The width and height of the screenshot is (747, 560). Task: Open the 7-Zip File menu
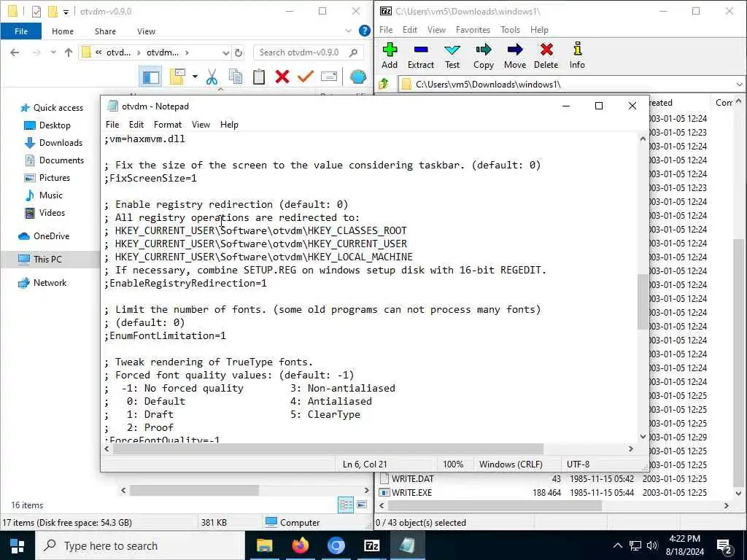click(386, 29)
